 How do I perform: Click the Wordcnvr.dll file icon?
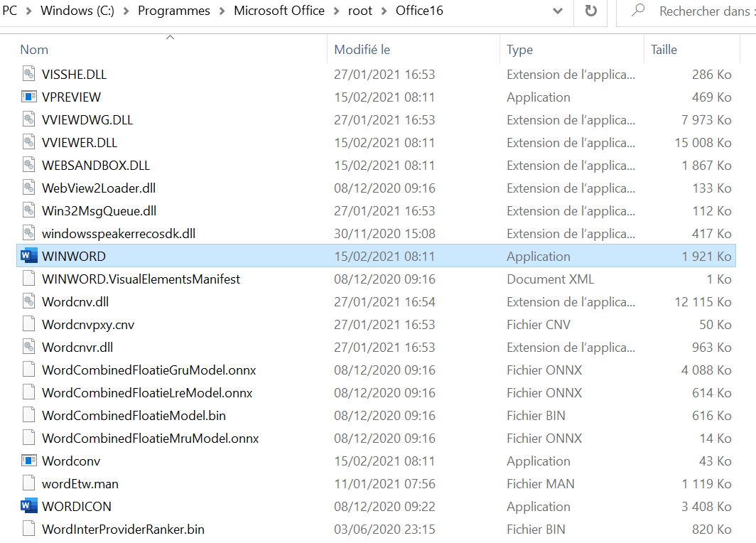pyautogui.click(x=29, y=348)
